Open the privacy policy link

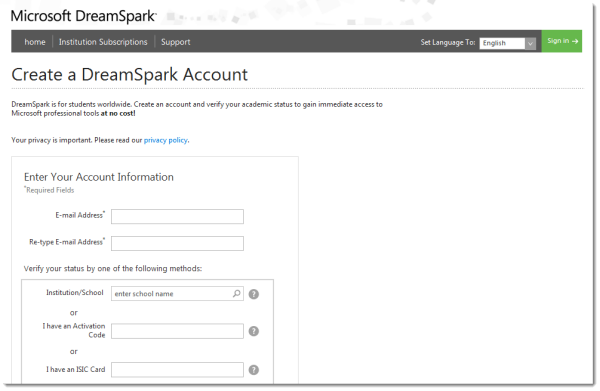pos(166,140)
